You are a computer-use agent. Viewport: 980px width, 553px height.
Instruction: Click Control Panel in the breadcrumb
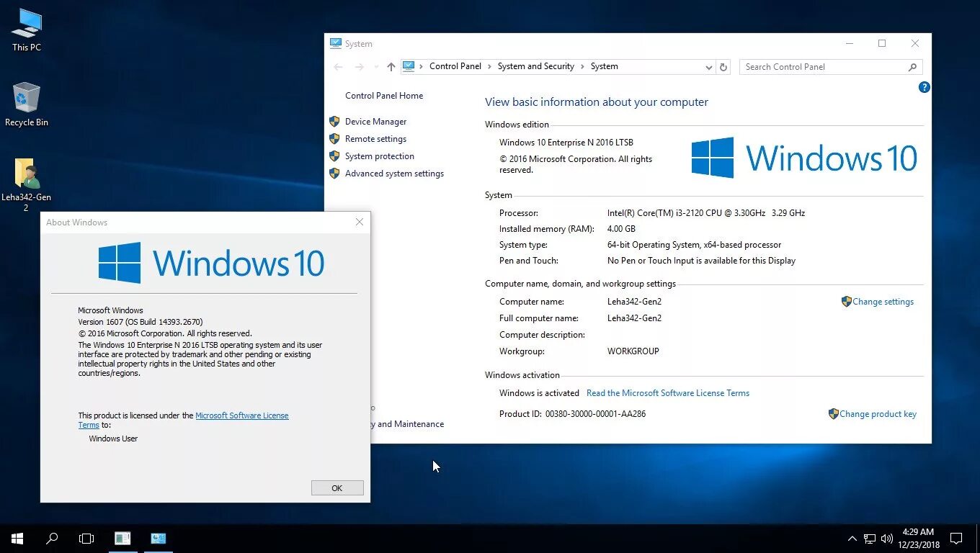point(455,66)
